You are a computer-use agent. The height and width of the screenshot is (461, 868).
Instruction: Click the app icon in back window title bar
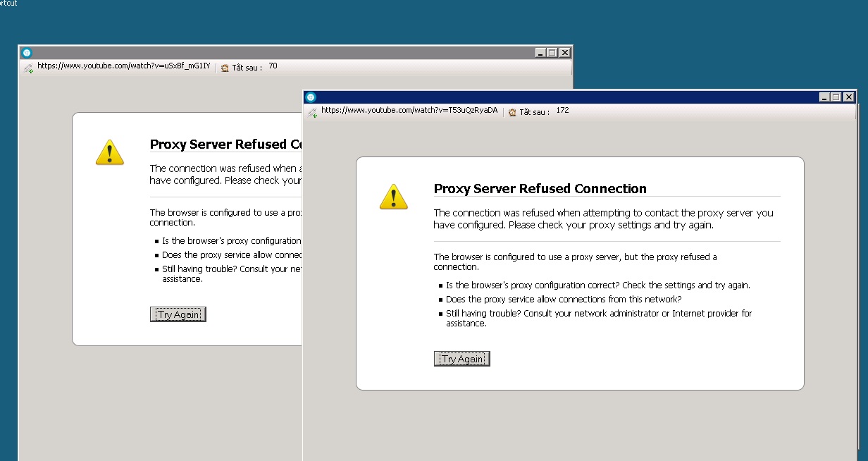pyautogui.click(x=27, y=53)
